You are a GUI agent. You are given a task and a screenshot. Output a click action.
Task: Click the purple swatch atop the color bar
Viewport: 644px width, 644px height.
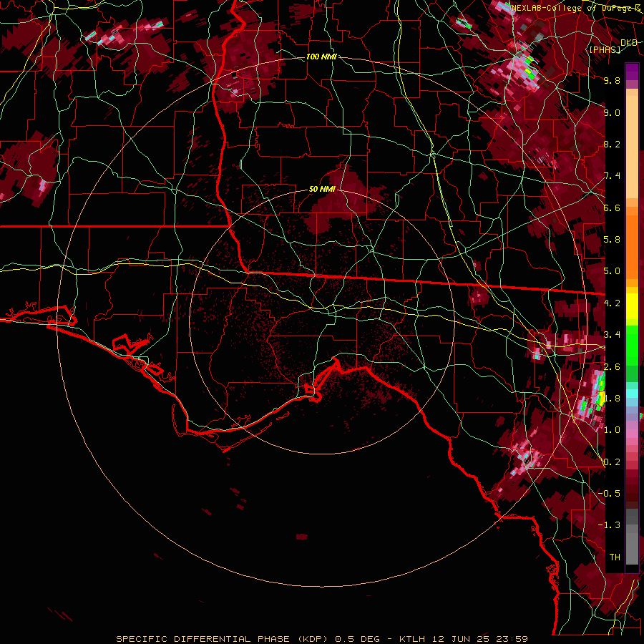(632, 72)
